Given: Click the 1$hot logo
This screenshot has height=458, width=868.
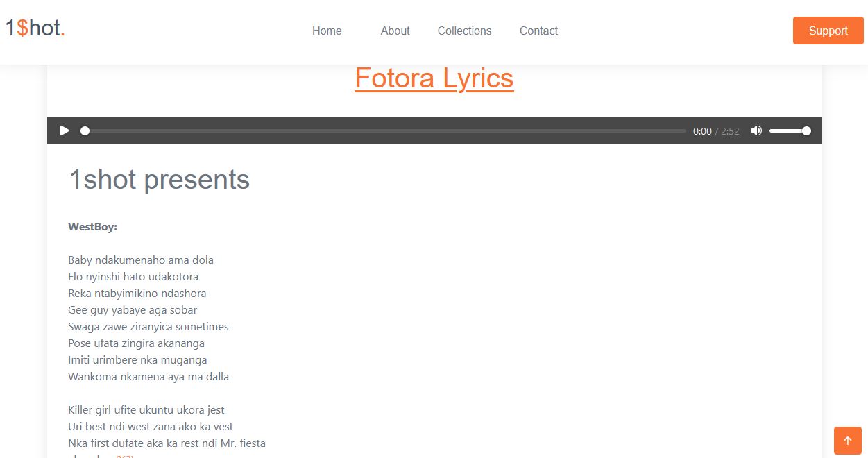Looking at the screenshot, I should coord(35,28).
